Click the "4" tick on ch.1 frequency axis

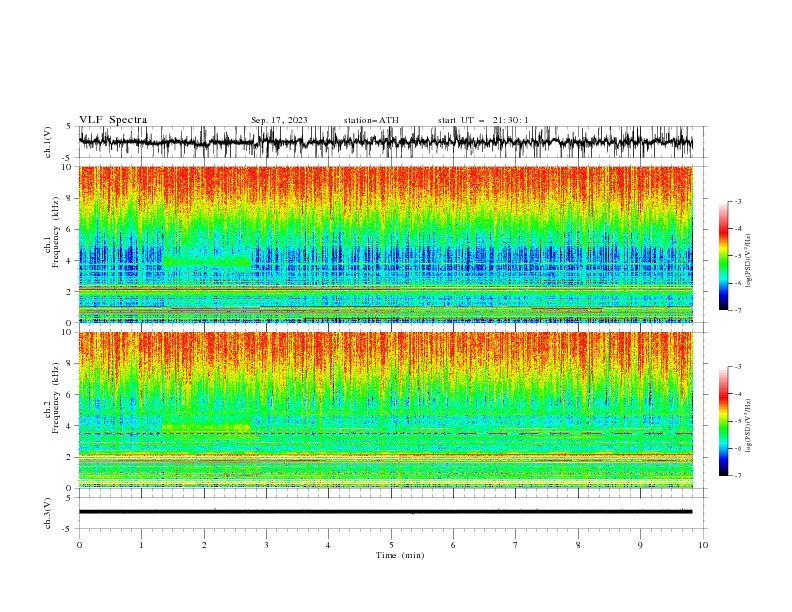71,261
